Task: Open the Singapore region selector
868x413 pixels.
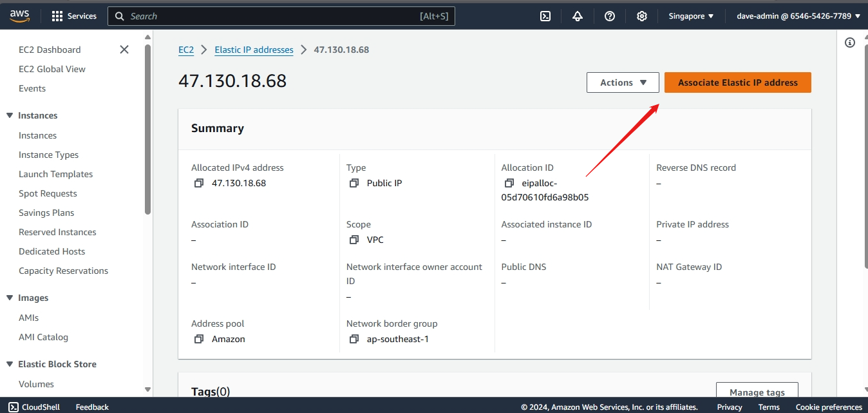Action: [x=691, y=16]
